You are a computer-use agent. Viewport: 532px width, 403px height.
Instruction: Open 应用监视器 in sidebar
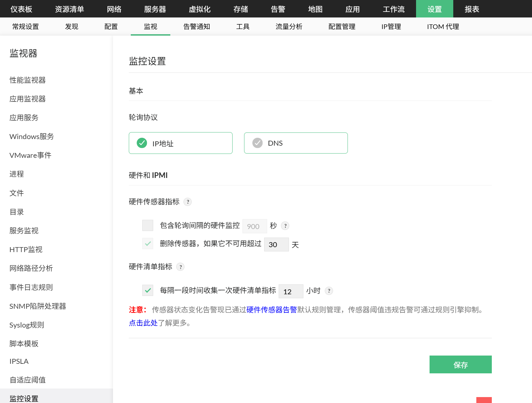point(28,99)
